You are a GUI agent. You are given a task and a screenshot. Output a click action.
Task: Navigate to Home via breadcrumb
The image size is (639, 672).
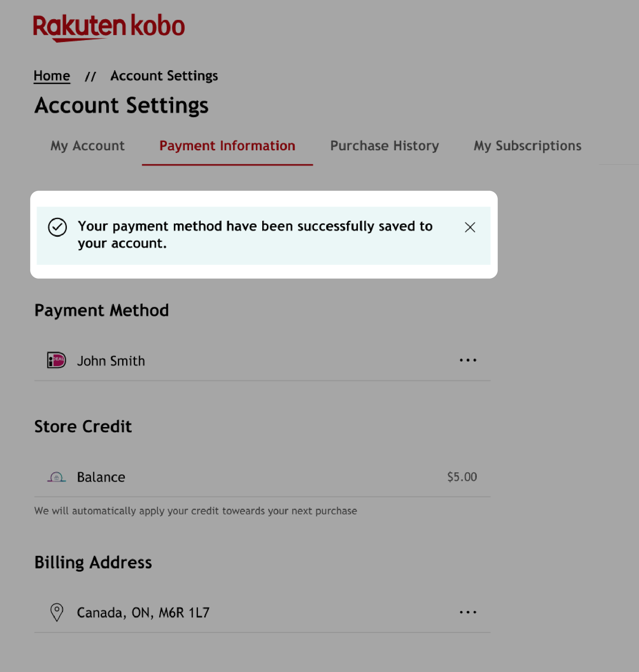pyautogui.click(x=52, y=75)
